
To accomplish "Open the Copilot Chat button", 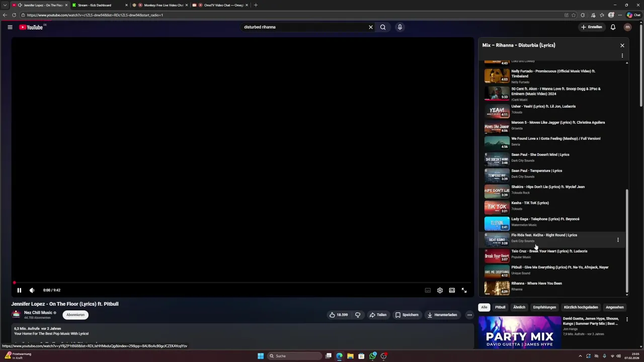I will click(x=633, y=15).
